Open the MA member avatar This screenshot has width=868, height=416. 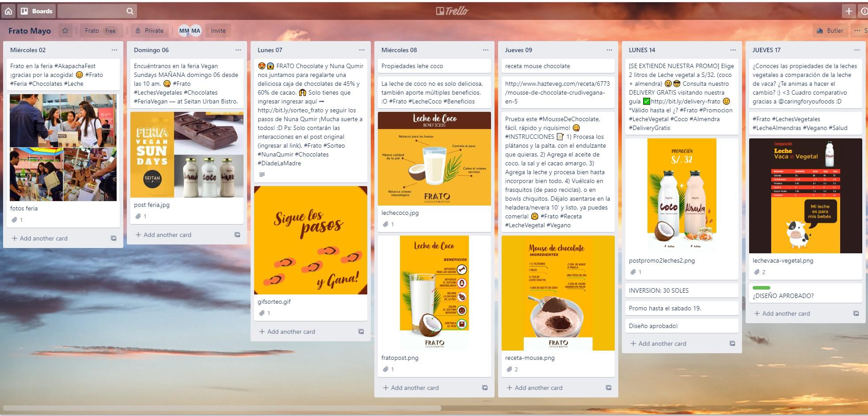tap(196, 31)
